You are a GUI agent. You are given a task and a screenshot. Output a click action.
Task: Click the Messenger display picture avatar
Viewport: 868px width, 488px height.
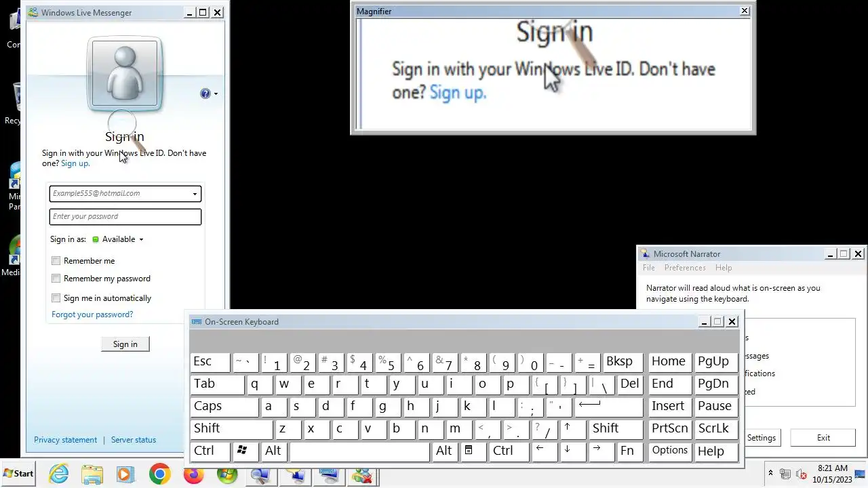125,73
